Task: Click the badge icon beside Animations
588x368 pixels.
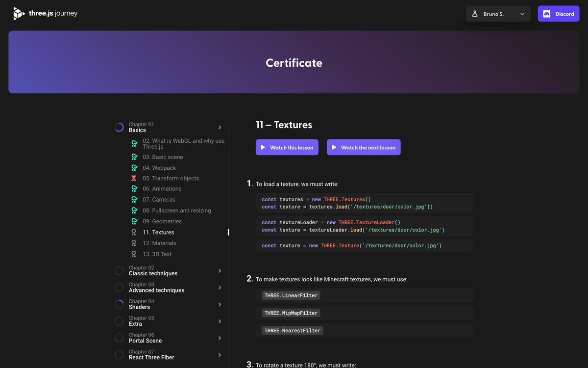Action: pyautogui.click(x=134, y=189)
